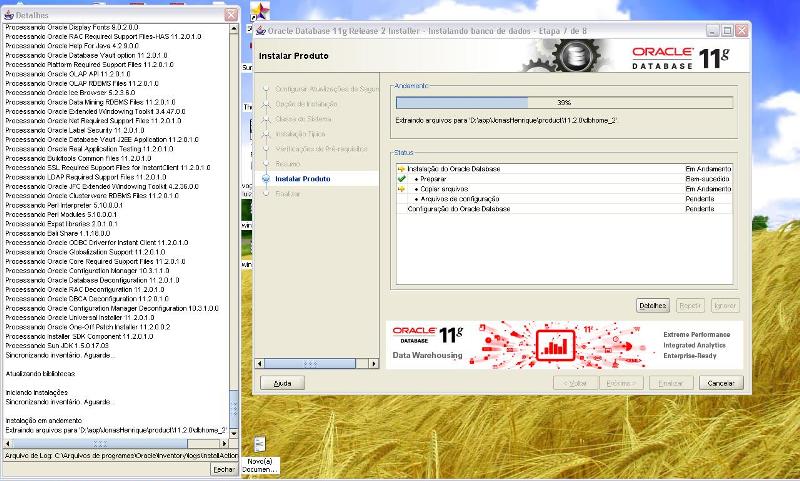Click the Detalhes button in the installer

[653, 306]
